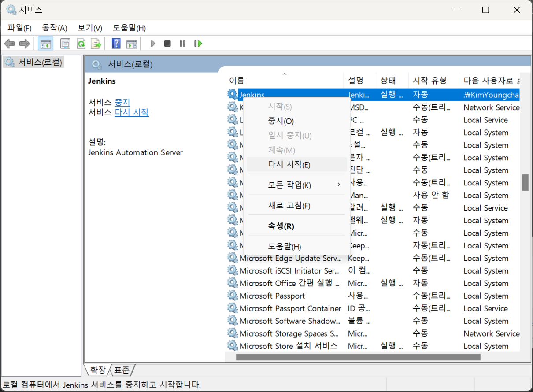
Task: Click gear icon of Microsoft Software Shadow row
Action: click(232, 321)
